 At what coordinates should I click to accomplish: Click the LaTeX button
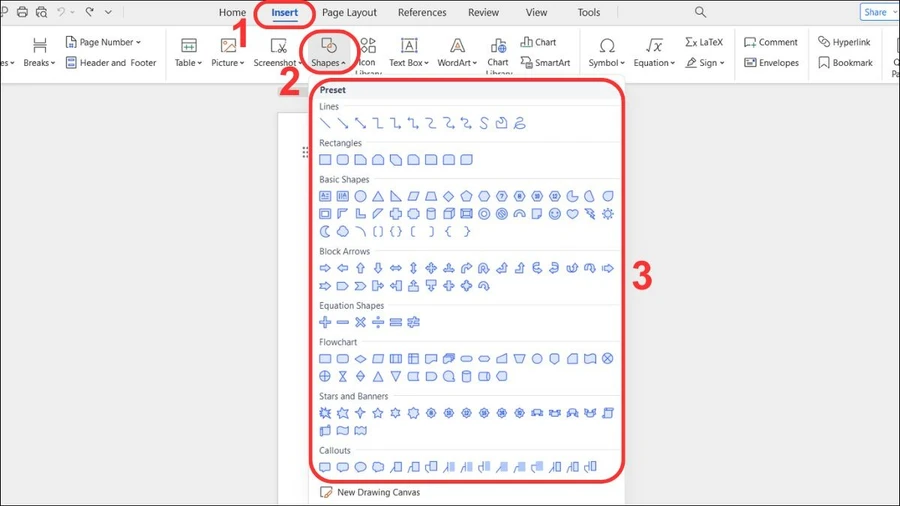click(x=704, y=42)
